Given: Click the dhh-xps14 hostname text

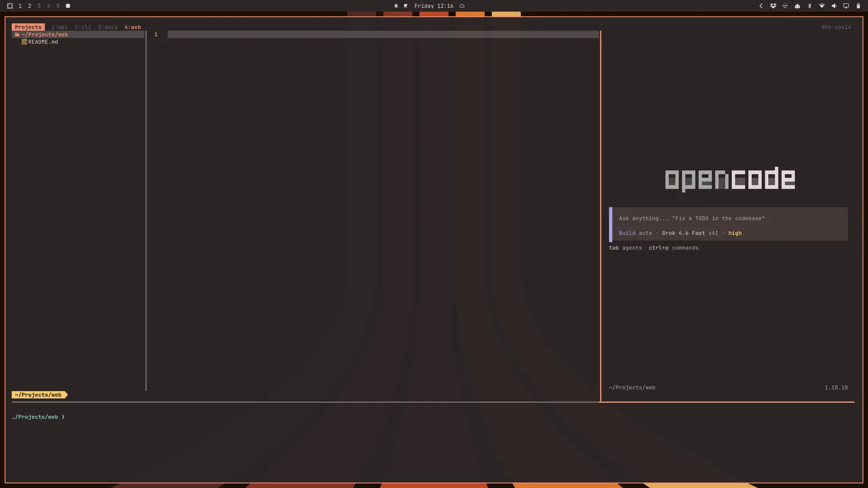Looking at the screenshot, I should (x=836, y=27).
